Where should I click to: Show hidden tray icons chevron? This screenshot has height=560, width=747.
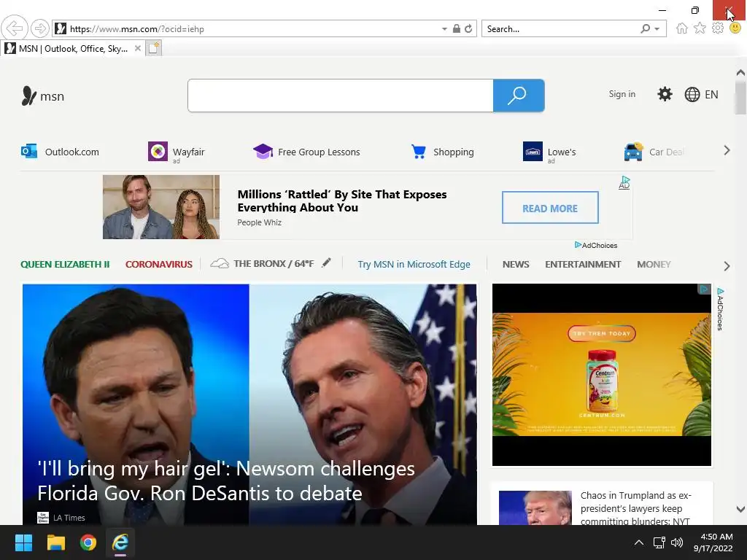pyautogui.click(x=639, y=542)
